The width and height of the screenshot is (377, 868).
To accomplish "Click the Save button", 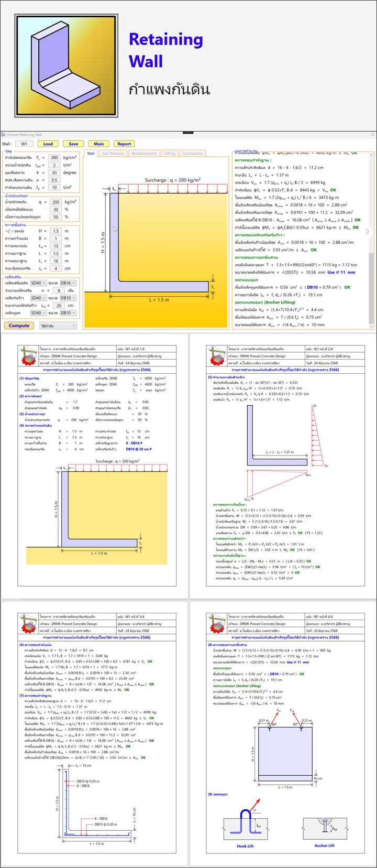I will point(73,144).
